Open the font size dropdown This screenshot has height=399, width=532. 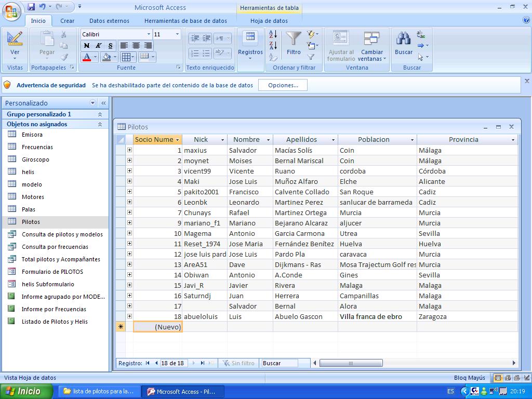click(x=177, y=34)
